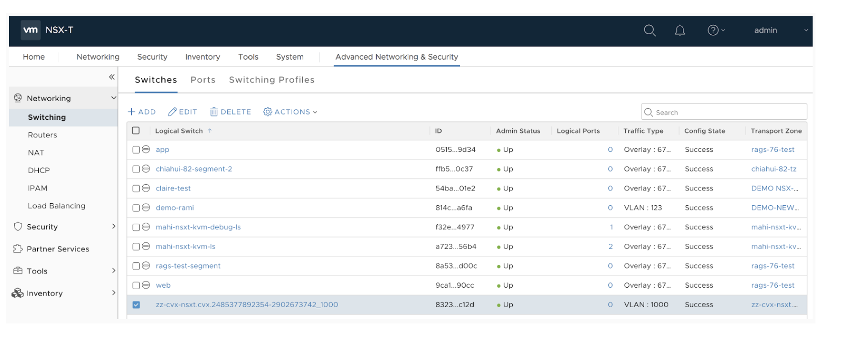Open the Switching Profiles tab
Screen dimensions: 868x354
(272, 80)
